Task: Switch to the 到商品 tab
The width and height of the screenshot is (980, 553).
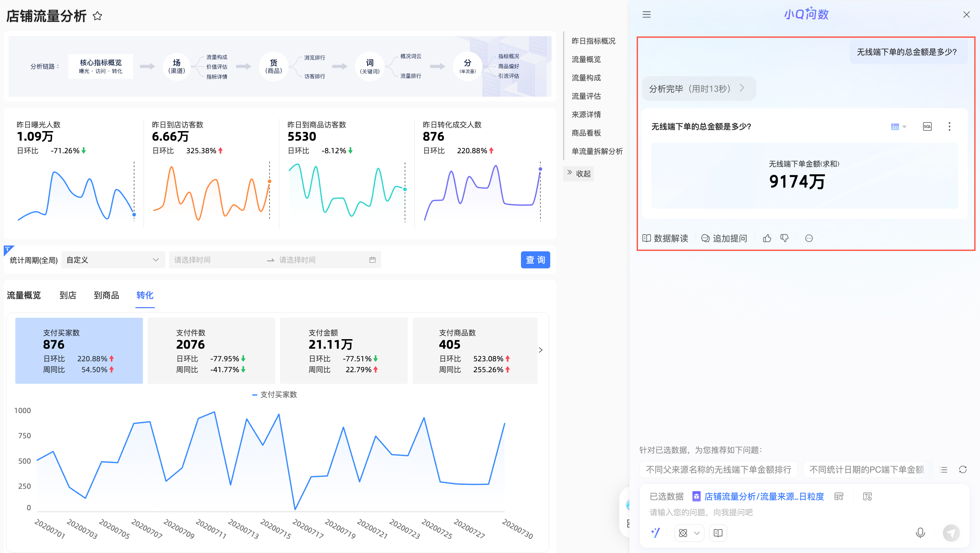Action: coord(106,295)
